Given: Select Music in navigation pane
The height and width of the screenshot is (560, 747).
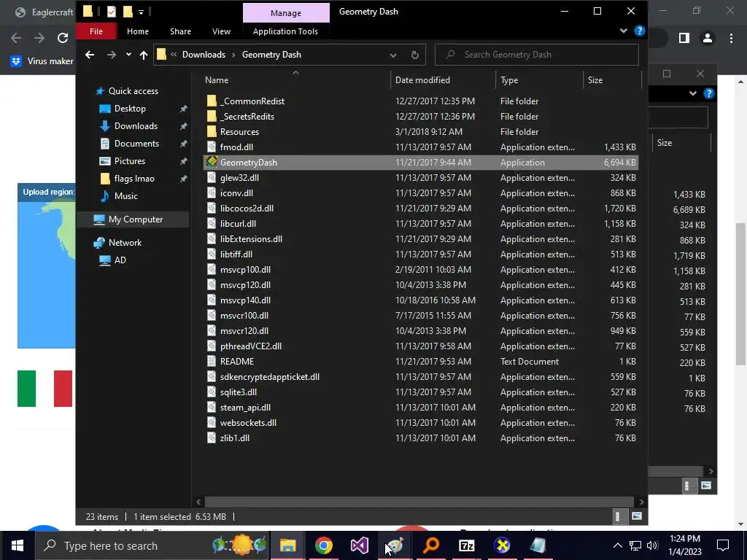Looking at the screenshot, I should coord(125,196).
